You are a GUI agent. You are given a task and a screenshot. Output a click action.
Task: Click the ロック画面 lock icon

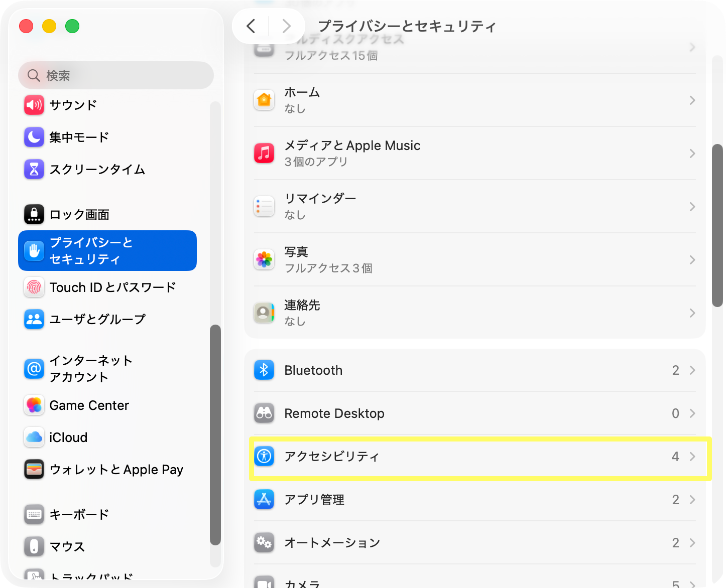[x=34, y=214]
